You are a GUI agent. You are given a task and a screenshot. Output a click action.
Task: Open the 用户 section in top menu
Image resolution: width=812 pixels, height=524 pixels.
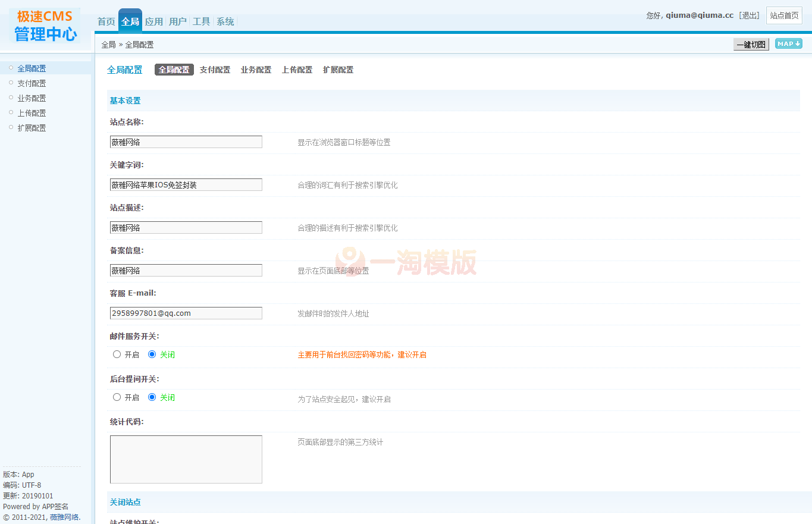[177, 21]
